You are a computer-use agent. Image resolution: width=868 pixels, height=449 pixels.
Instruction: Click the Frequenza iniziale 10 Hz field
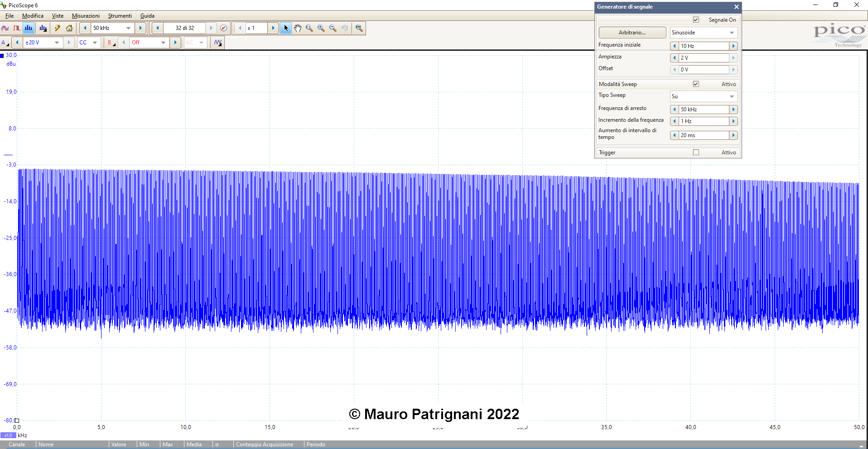click(704, 46)
